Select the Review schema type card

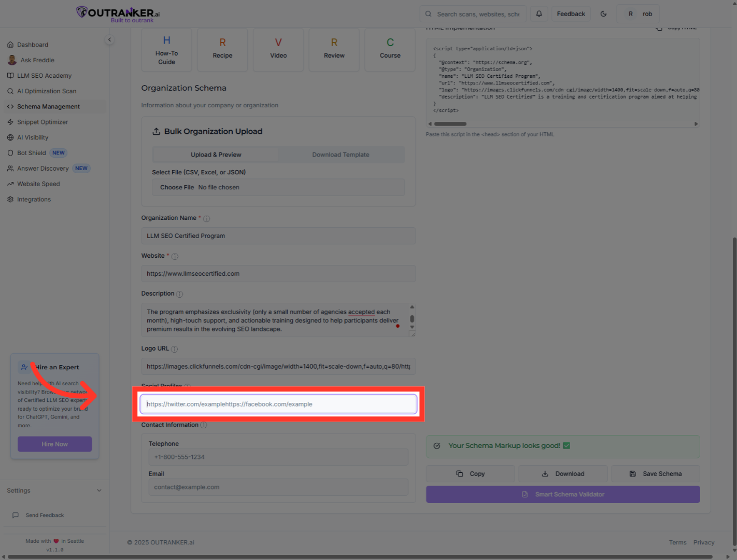pyautogui.click(x=334, y=50)
